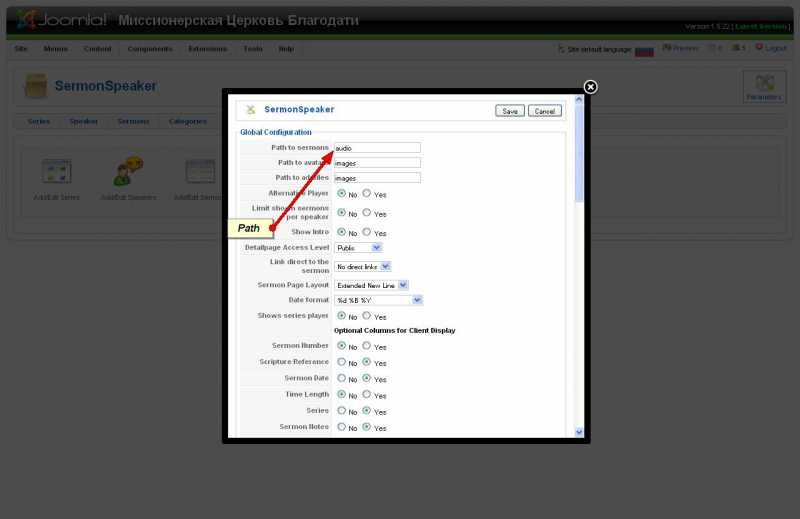This screenshot has height=519, width=800.
Task: Click Optional Columns for Client Display heading
Action: click(x=394, y=331)
